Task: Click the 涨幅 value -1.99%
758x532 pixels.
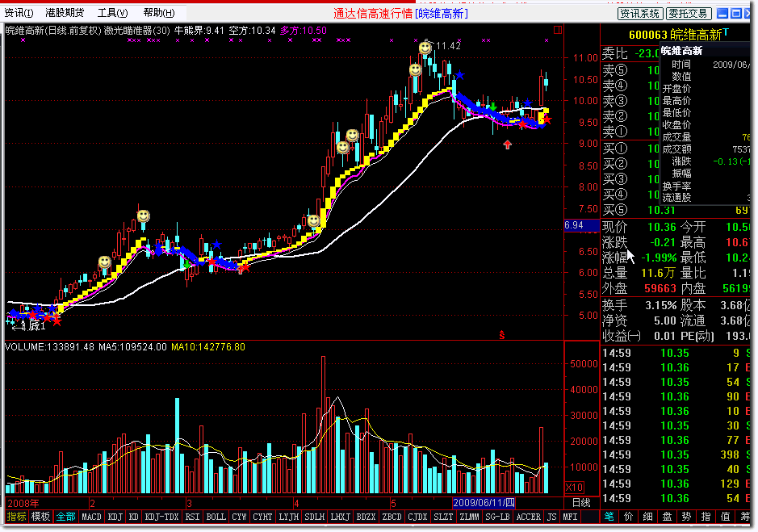Action: coord(659,258)
